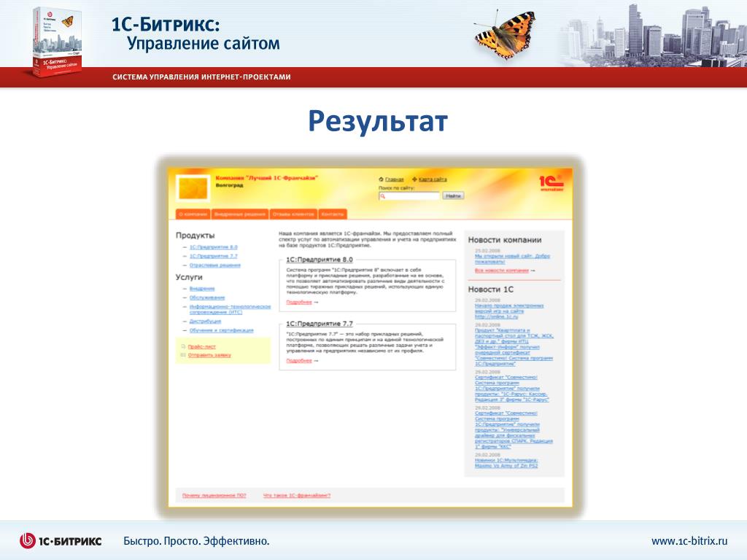The height and width of the screenshot is (560, 747).
Task: Click the 1C франчайзи logo in site header
Action: 551,183
